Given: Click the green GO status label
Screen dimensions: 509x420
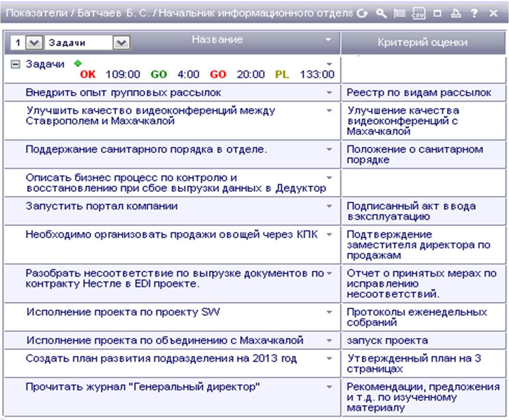Looking at the screenshot, I should (x=159, y=75).
